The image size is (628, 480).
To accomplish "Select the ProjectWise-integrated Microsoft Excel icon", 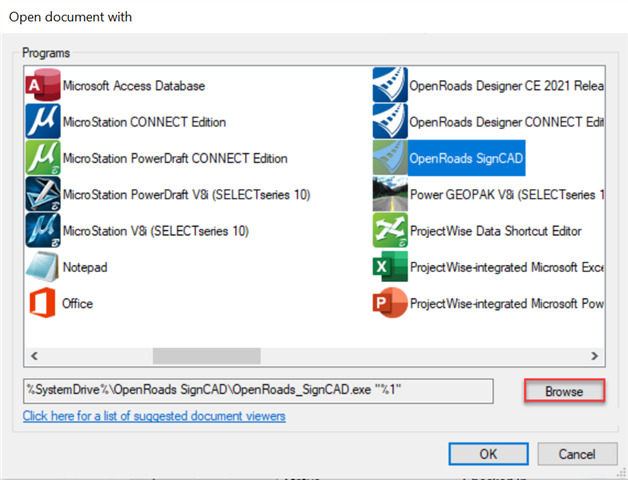I will pyautogui.click(x=390, y=267).
